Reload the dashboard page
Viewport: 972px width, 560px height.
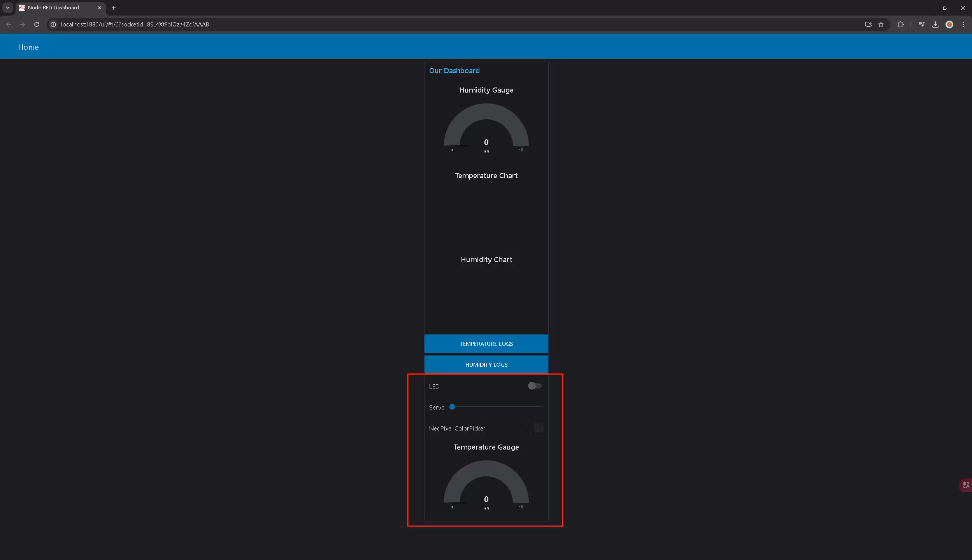point(37,24)
